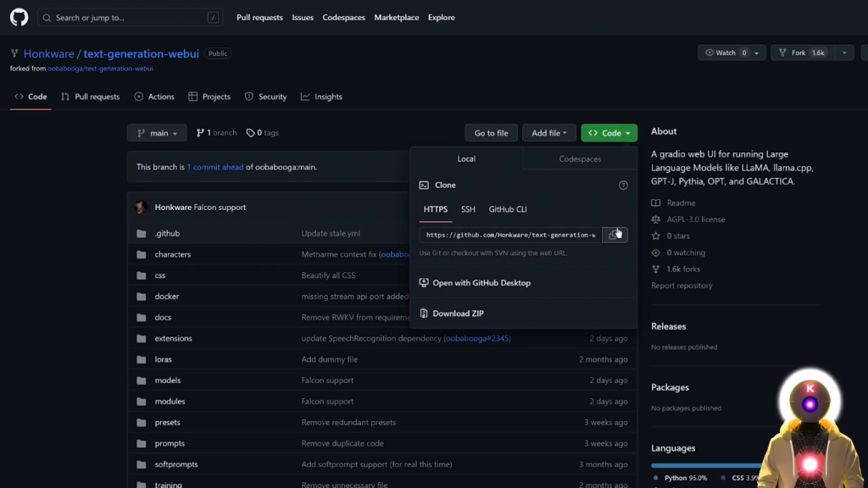The image size is (868, 488).
Task: Click the docs folder icon
Action: tap(142, 318)
